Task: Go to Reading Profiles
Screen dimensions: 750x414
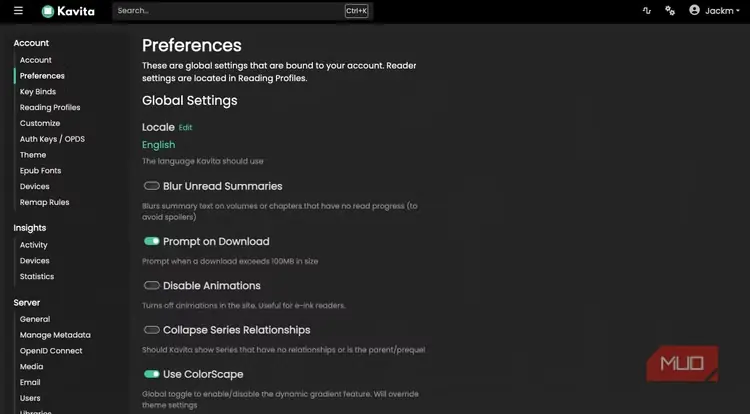Action: pyautogui.click(x=50, y=107)
